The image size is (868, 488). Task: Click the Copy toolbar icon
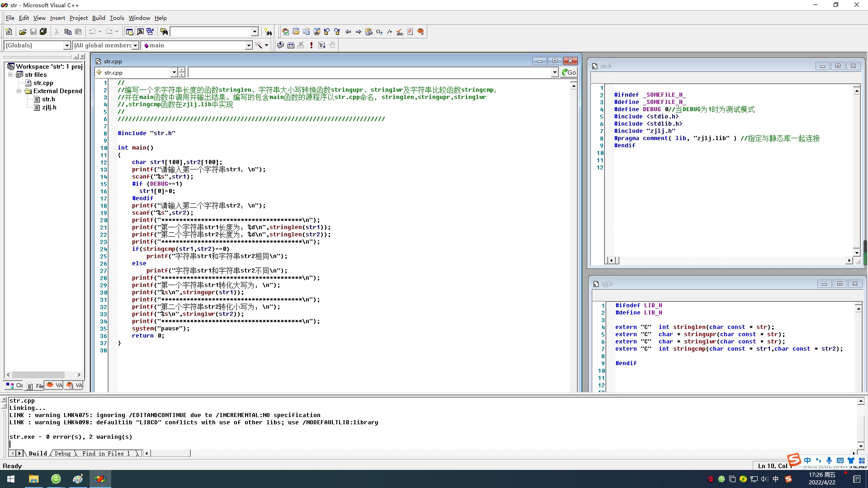pyautogui.click(x=68, y=32)
